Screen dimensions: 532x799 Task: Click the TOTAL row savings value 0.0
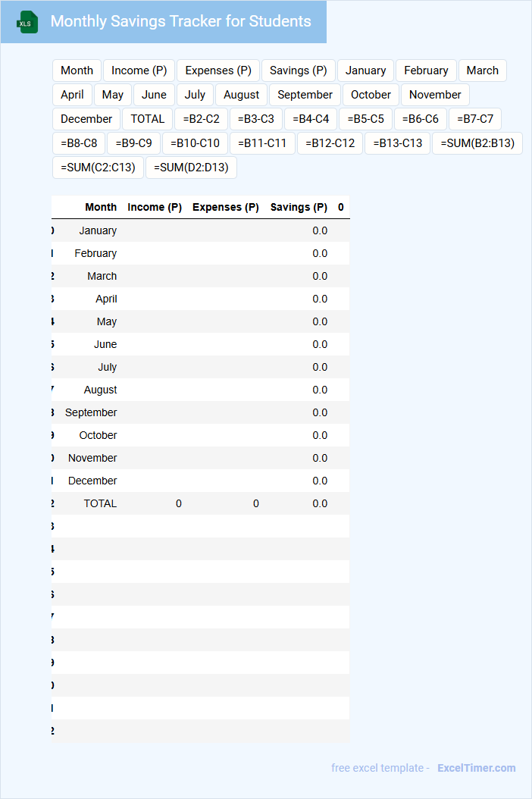tap(320, 503)
